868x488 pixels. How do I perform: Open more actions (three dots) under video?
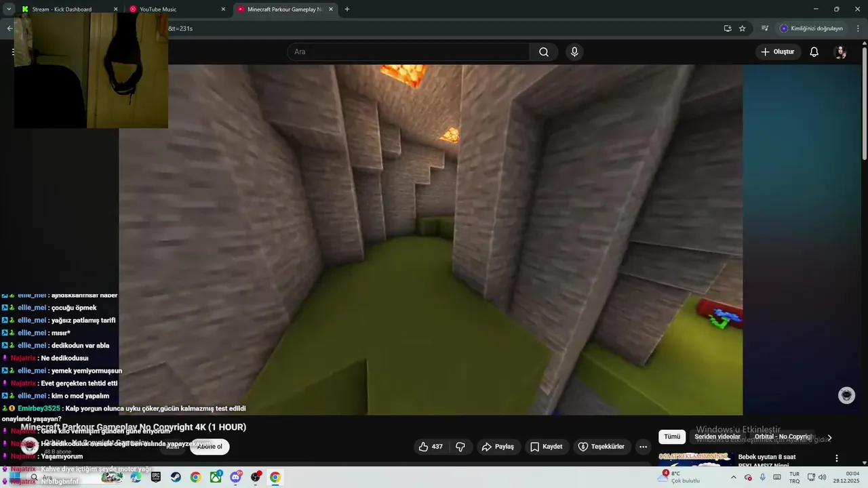643,447
